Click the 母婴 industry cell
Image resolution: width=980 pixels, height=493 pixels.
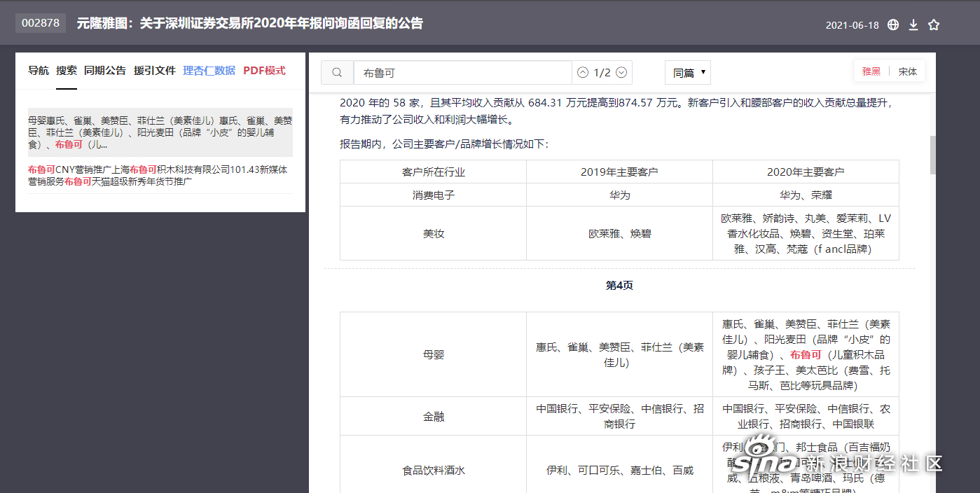[434, 355]
